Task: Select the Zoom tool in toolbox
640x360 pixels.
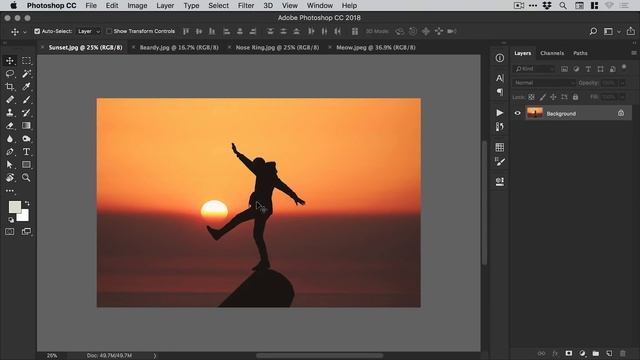Action: coord(26,178)
